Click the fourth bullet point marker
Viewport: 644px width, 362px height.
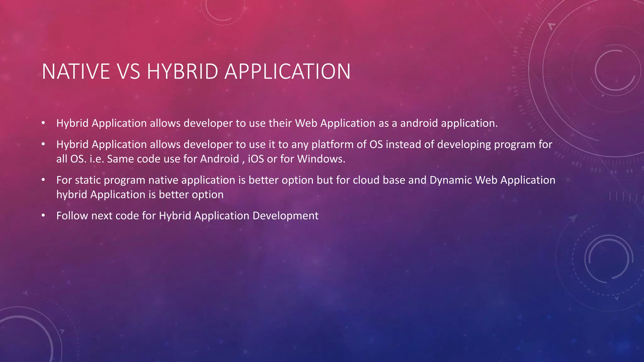coord(43,216)
